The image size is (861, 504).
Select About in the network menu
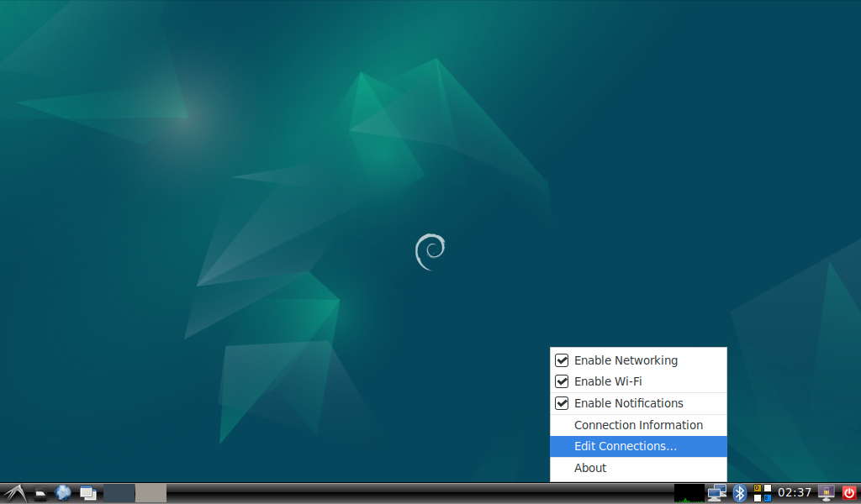(638, 468)
